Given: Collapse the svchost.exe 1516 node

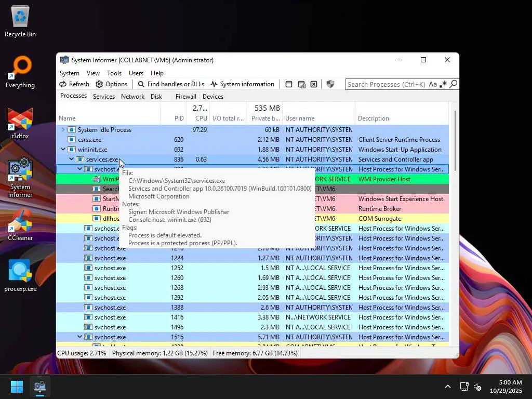Looking at the screenshot, I should [x=79, y=337].
